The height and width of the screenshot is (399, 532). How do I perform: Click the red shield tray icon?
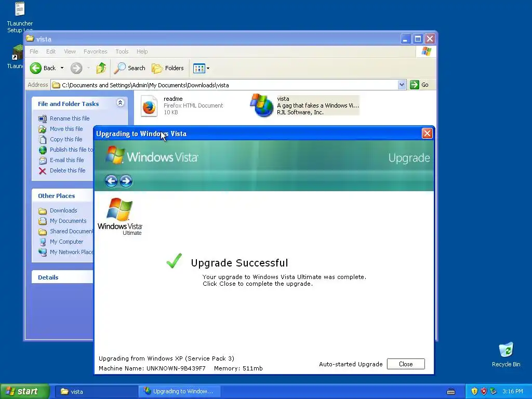click(484, 392)
